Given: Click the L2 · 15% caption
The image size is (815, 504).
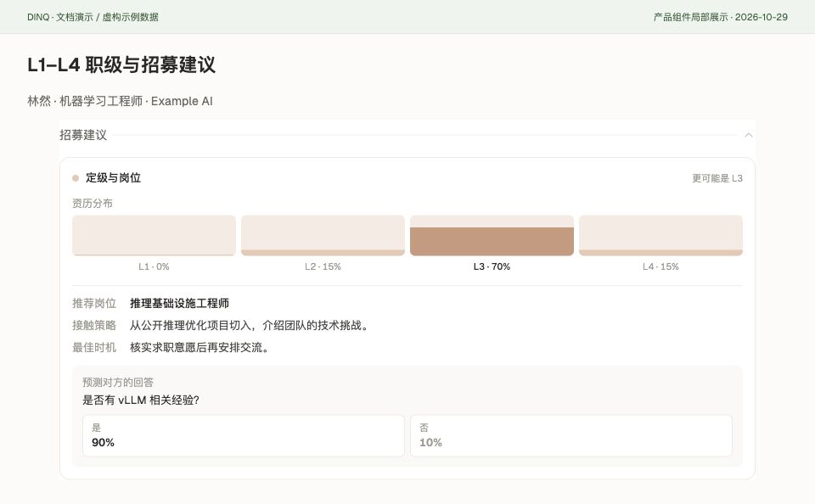Looking at the screenshot, I should click(x=323, y=266).
